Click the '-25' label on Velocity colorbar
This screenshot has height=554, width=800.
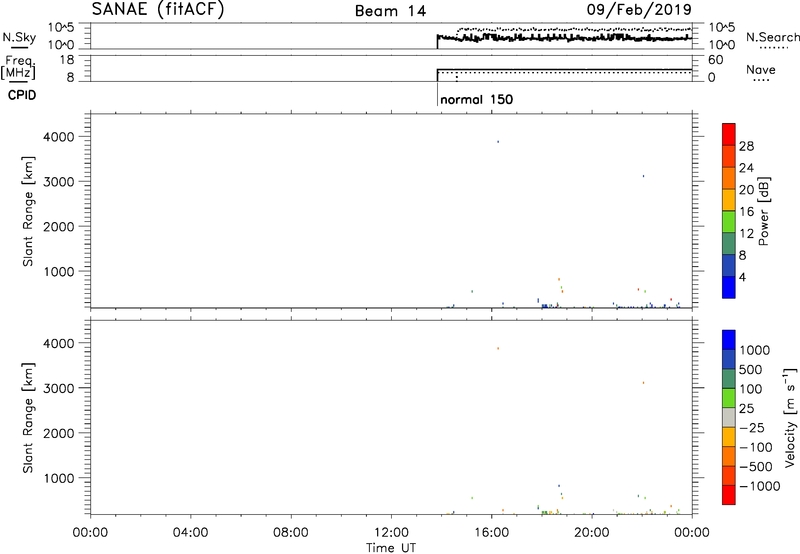click(x=752, y=428)
